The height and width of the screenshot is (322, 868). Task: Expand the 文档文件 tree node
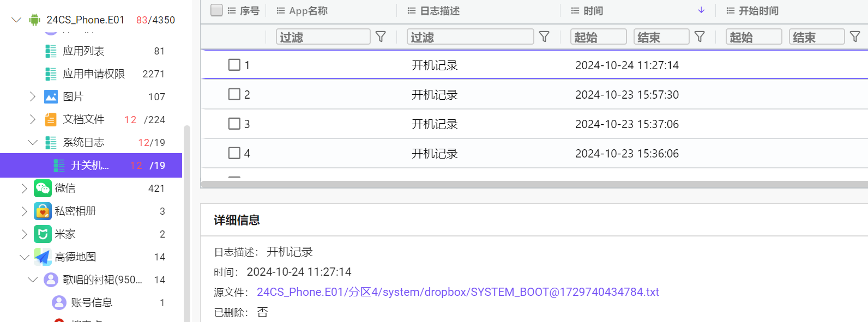pyautogui.click(x=33, y=119)
